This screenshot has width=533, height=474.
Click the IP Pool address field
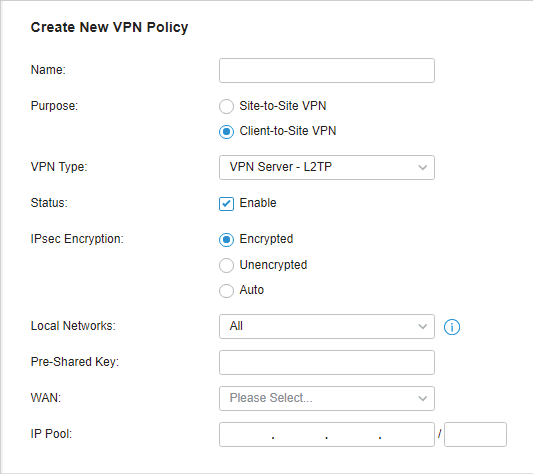point(327,434)
